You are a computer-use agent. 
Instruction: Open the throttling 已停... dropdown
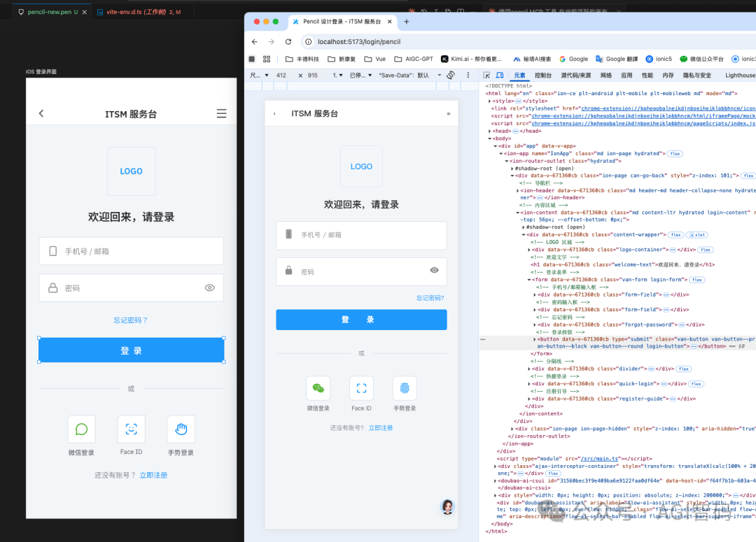tap(360, 75)
